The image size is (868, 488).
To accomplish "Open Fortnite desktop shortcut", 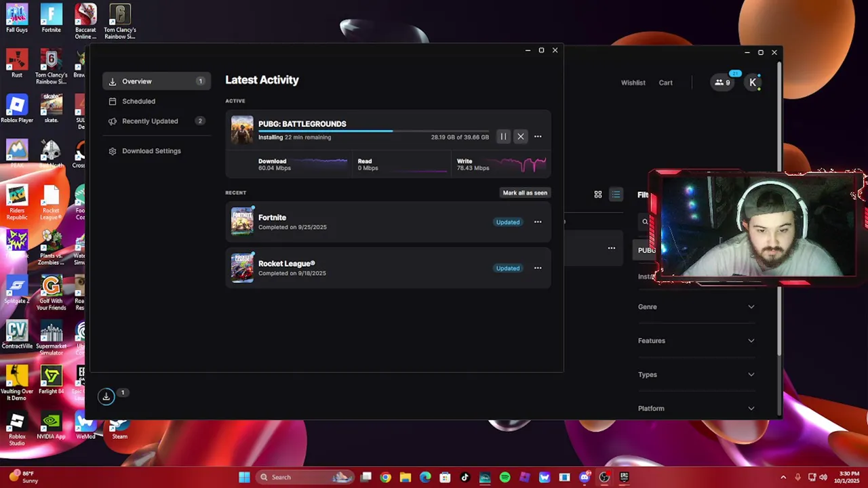I will (x=52, y=18).
